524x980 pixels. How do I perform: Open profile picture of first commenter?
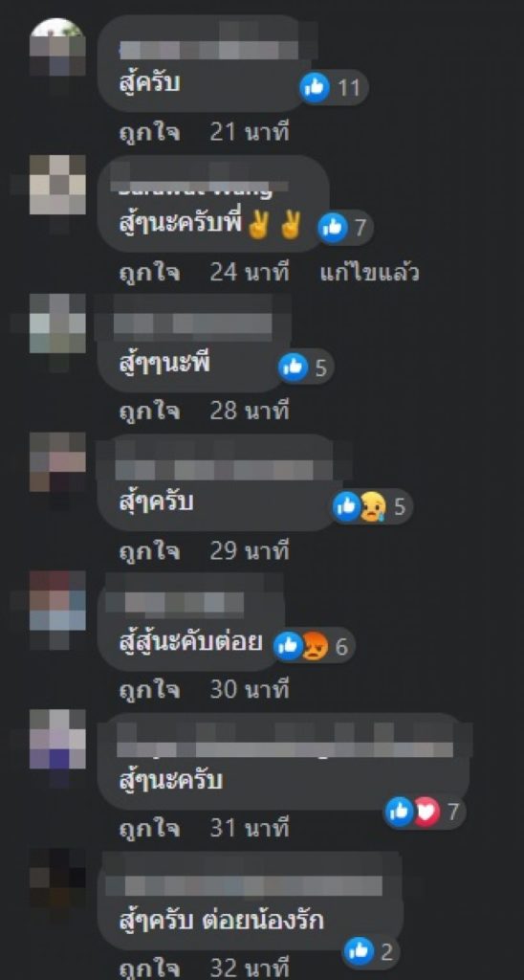tap(57, 47)
